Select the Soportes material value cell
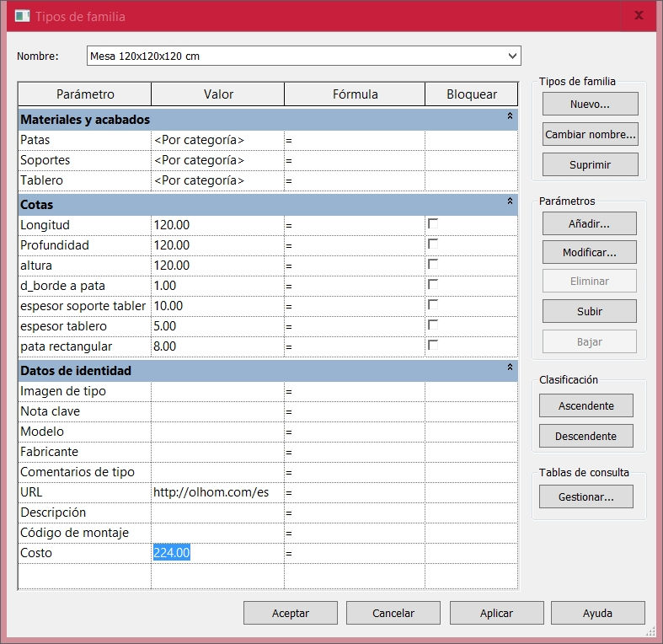The width and height of the screenshot is (663, 644). [x=217, y=160]
